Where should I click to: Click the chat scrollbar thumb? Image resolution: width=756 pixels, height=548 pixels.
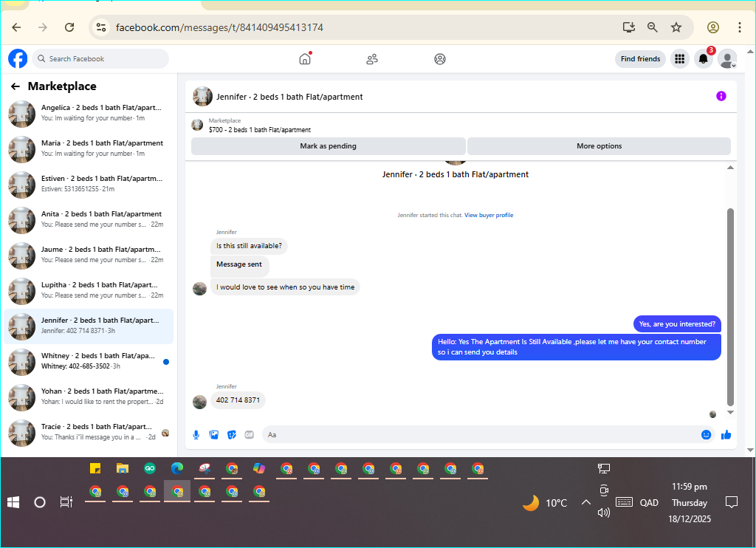click(x=730, y=307)
